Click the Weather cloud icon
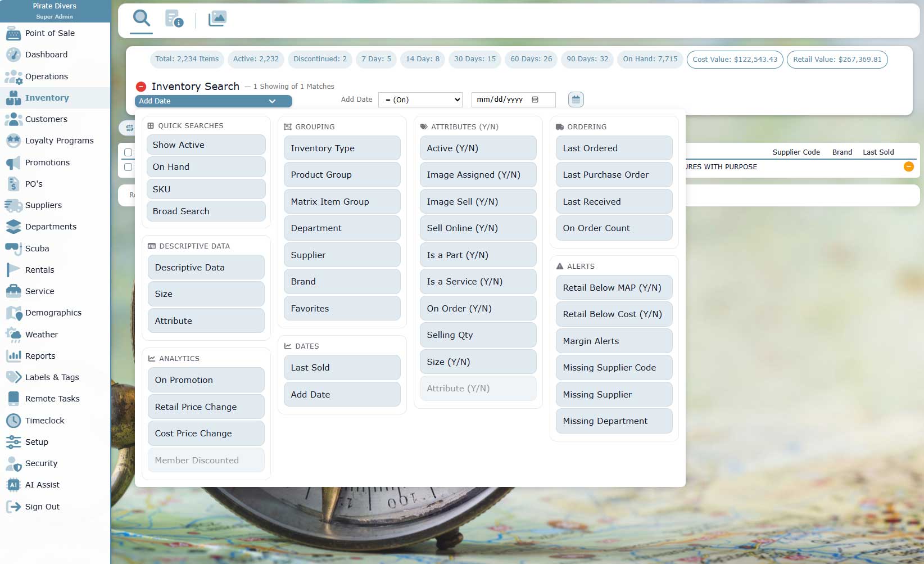The image size is (924, 564). 13,335
